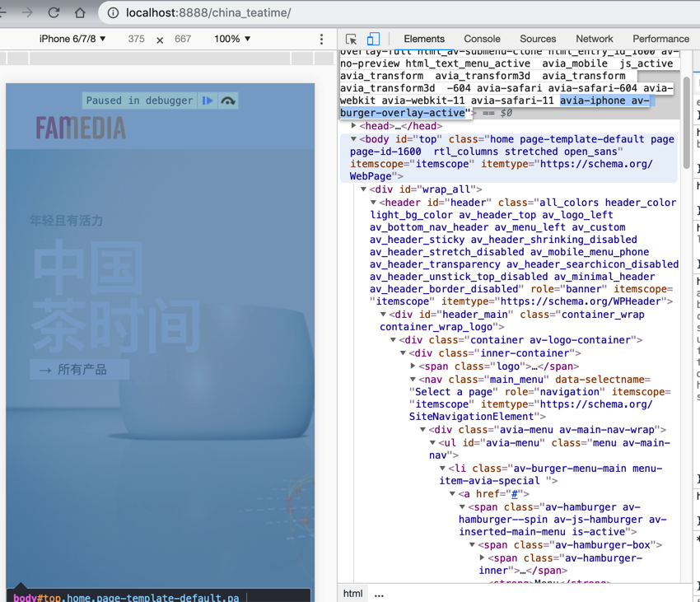Select the html breadcrumb item
This screenshot has height=602, width=700.
tap(352, 593)
